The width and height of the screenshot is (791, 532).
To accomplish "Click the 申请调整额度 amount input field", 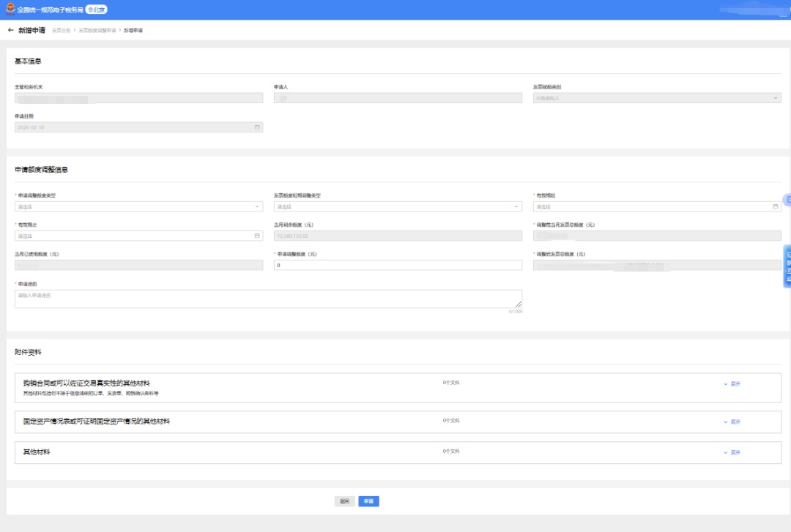I will click(x=398, y=265).
